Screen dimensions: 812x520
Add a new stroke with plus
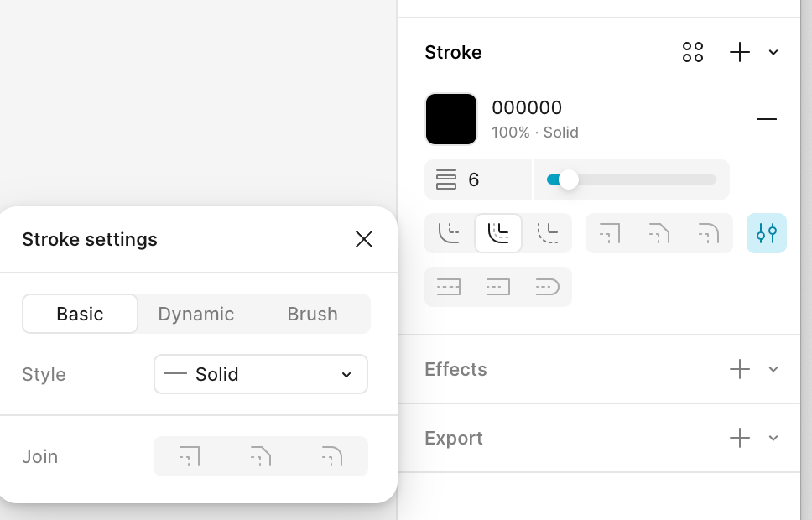pyautogui.click(x=740, y=52)
